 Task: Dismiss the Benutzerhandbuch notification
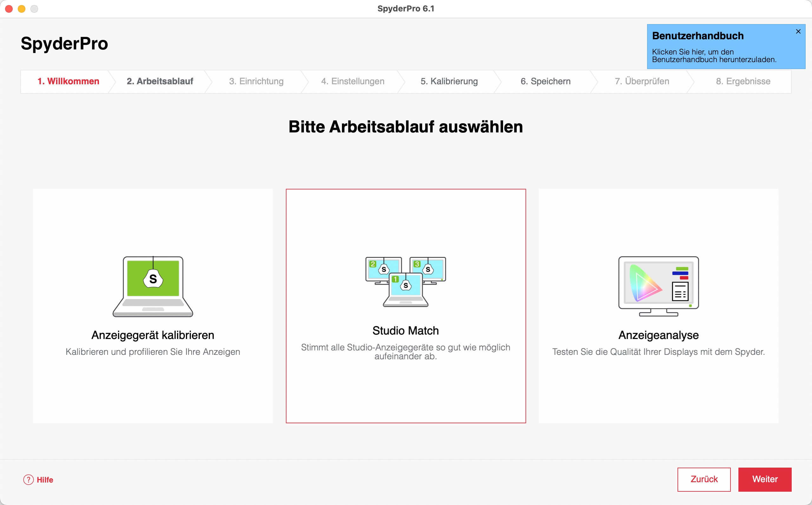pyautogui.click(x=798, y=31)
